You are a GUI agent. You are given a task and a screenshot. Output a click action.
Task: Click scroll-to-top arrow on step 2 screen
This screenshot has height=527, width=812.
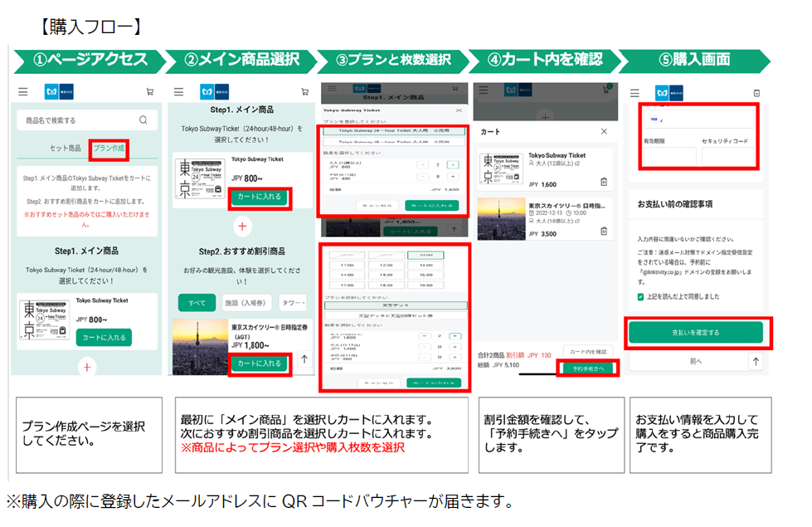tap(304, 359)
